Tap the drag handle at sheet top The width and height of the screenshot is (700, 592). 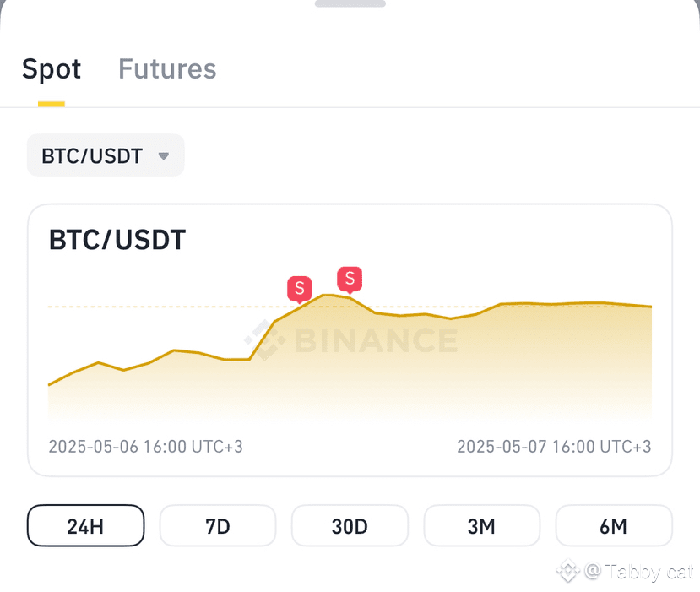click(x=350, y=3)
